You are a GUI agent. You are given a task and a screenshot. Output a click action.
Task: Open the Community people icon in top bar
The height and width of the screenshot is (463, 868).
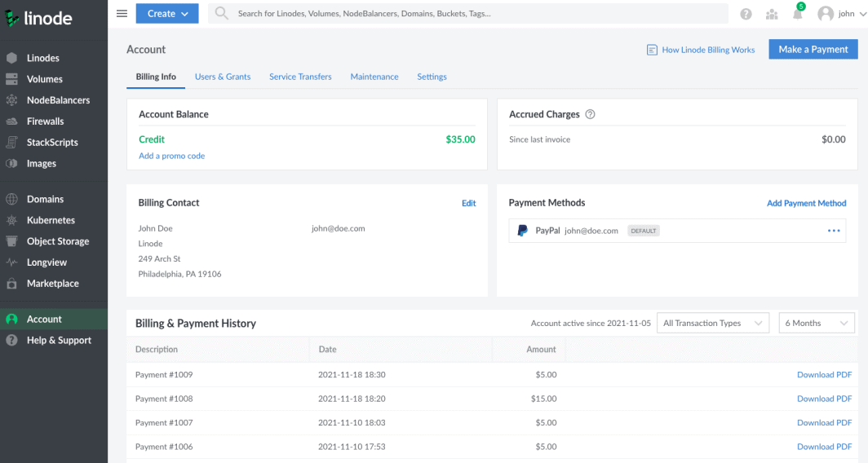coord(772,14)
